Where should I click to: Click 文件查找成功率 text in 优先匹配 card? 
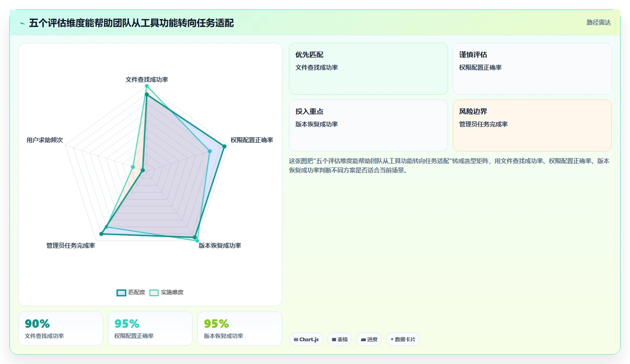tap(316, 67)
